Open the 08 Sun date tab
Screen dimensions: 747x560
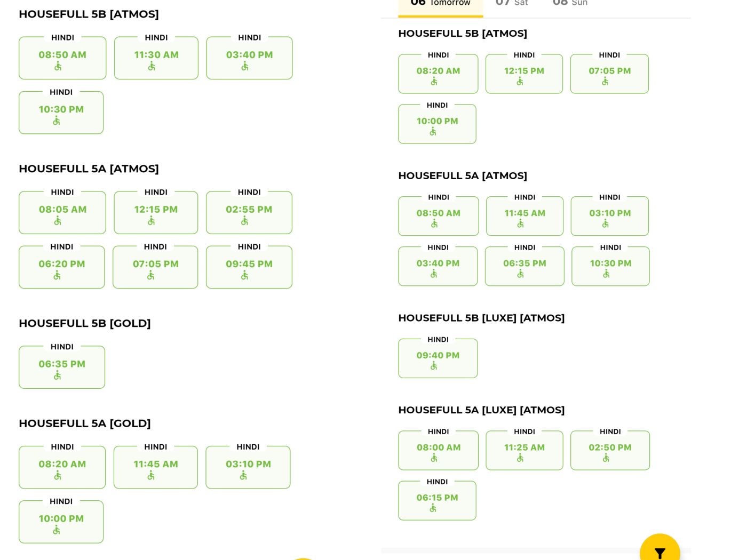tap(570, 3)
